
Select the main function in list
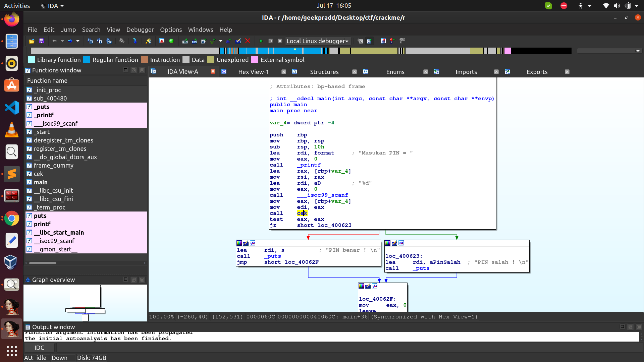pos(86,182)
